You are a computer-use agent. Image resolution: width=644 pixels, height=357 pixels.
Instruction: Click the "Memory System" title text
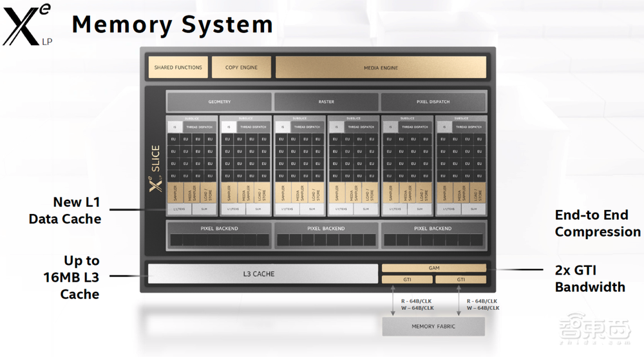point(172,24)
